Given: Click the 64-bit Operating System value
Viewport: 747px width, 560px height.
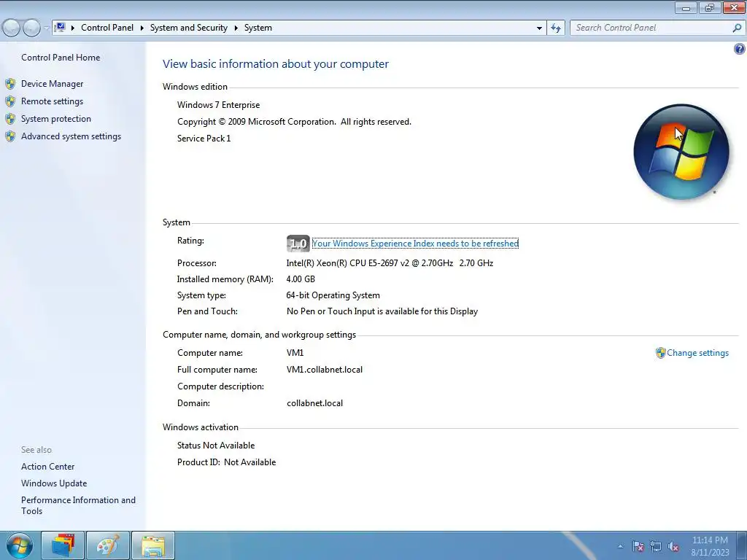Looking at the screenshot, I should click(333, 295).
